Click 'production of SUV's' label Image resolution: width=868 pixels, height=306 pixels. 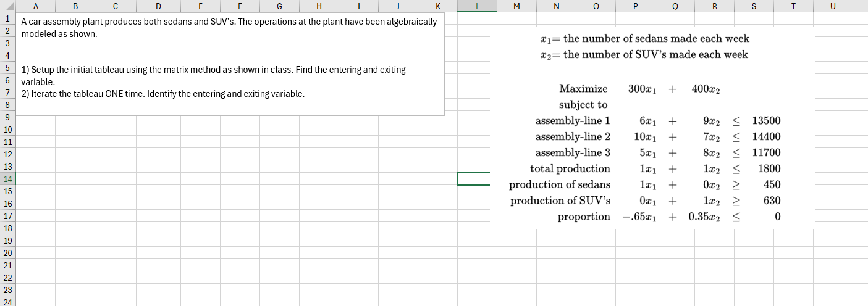tap(560, 201)
